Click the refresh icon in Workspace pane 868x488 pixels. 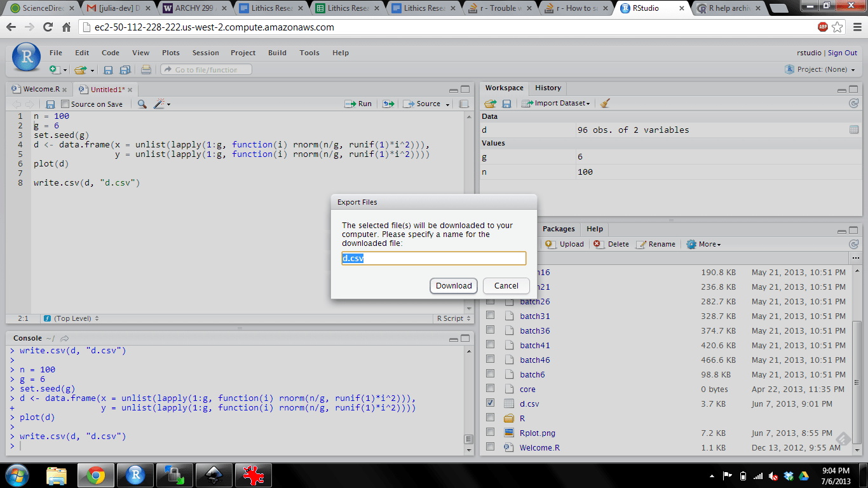(853, 103)
